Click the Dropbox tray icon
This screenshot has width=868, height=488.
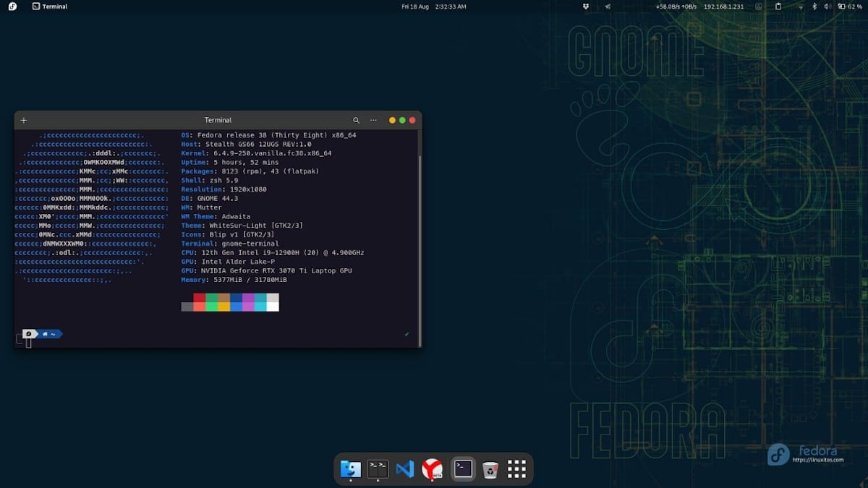586,7
